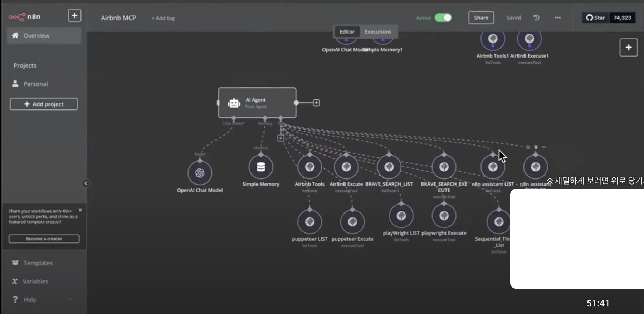Viewport: 644px width, 314px height.
Task: Select the n8n assistant LIST node
Action: point(493,167)
